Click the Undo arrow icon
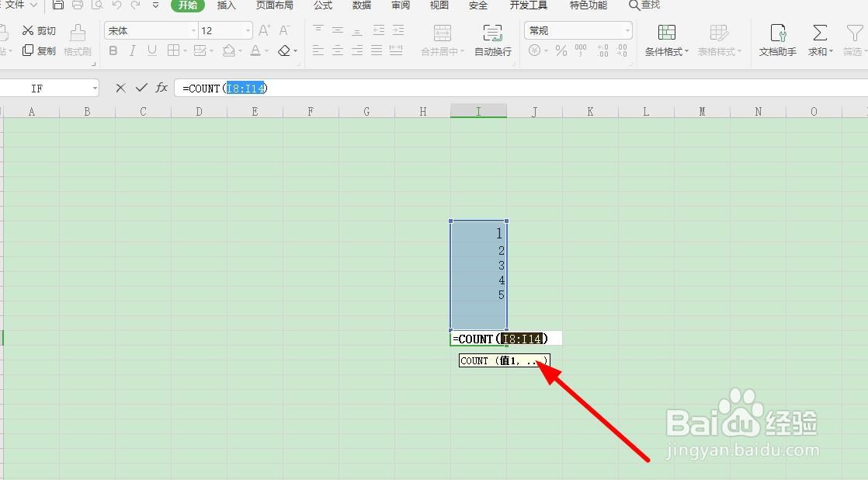 point(116,5)
